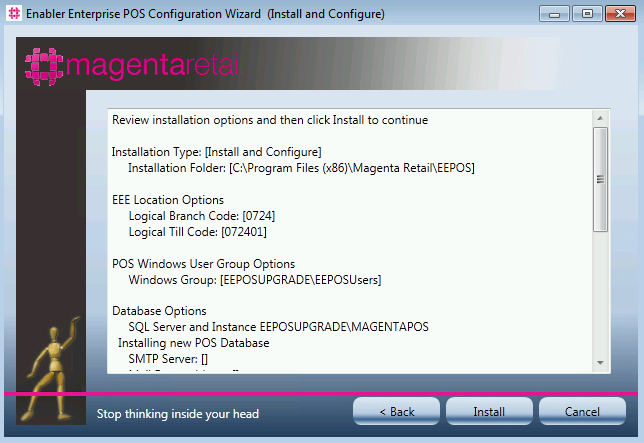644x443 pixels.
Task: Click the 'Installation Type: [Install and Configure]' line
Action: tap(216, 152)
